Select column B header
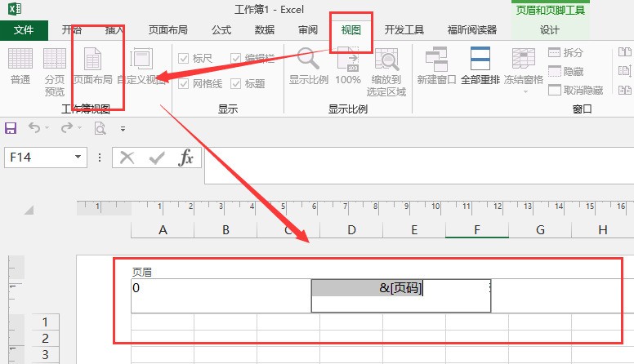634x364 pixels. pos(225,230)
